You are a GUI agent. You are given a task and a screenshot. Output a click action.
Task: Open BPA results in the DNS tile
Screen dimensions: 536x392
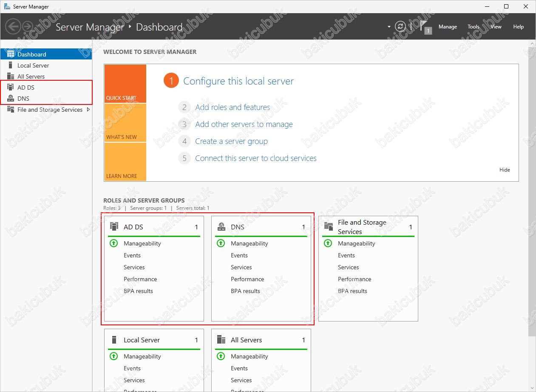point(245,291)
